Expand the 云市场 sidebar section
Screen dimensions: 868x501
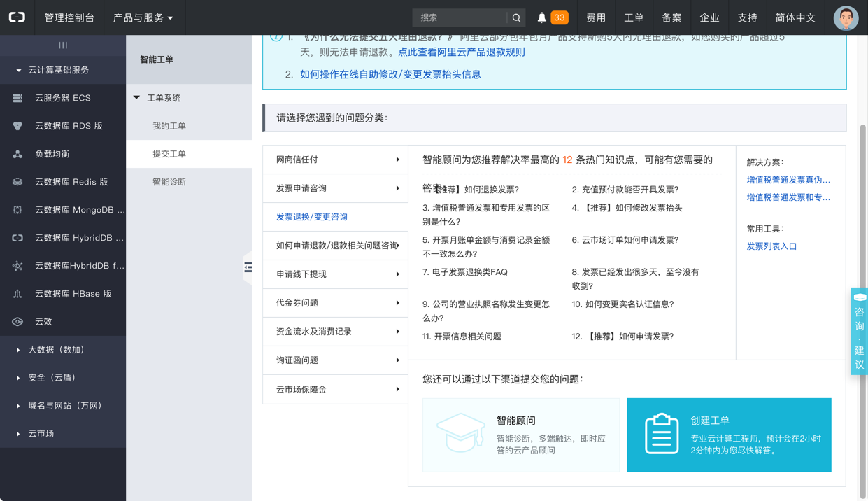pos(63,434)
